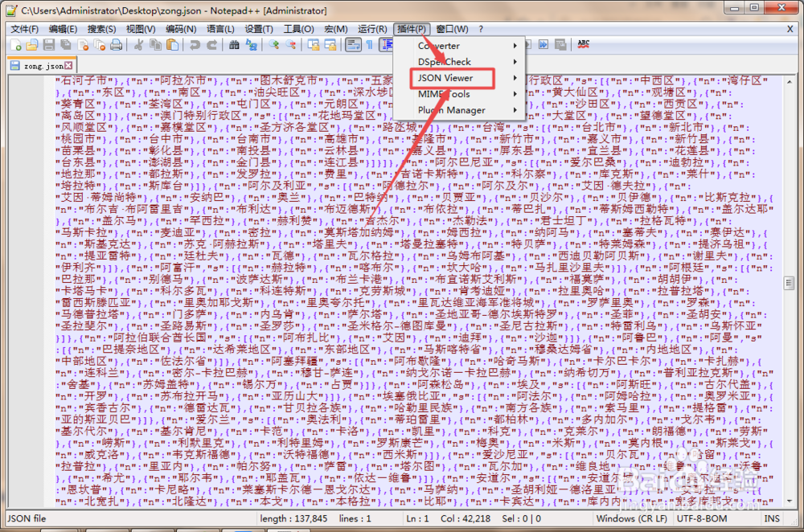Click 'lines : 1' in the status bar

tap(355, 518)
